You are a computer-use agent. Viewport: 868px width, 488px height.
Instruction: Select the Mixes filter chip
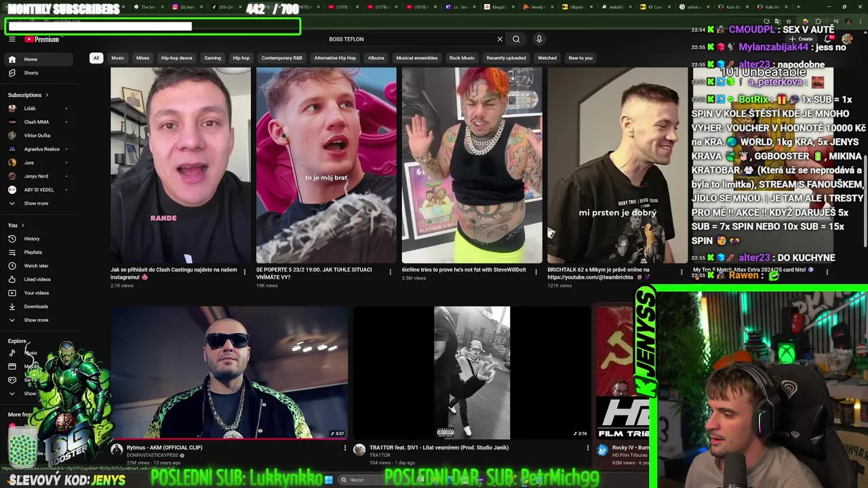[x=142, y=58]
